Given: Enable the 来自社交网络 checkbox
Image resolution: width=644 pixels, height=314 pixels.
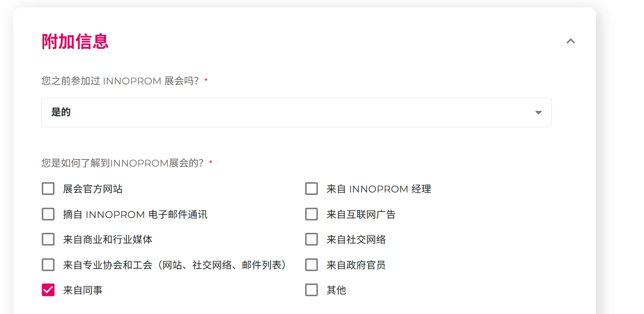Looking at the screenshot, I should (311, 239).
